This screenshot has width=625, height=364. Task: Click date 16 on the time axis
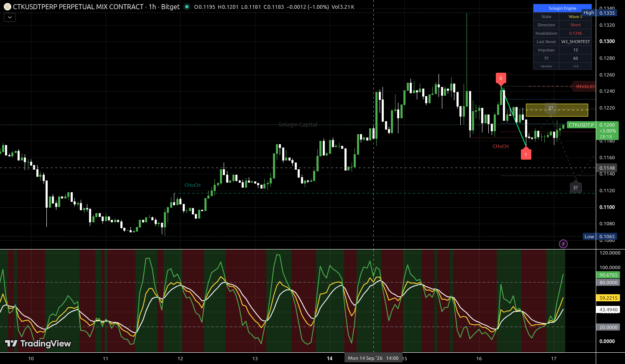coord(479,359)
